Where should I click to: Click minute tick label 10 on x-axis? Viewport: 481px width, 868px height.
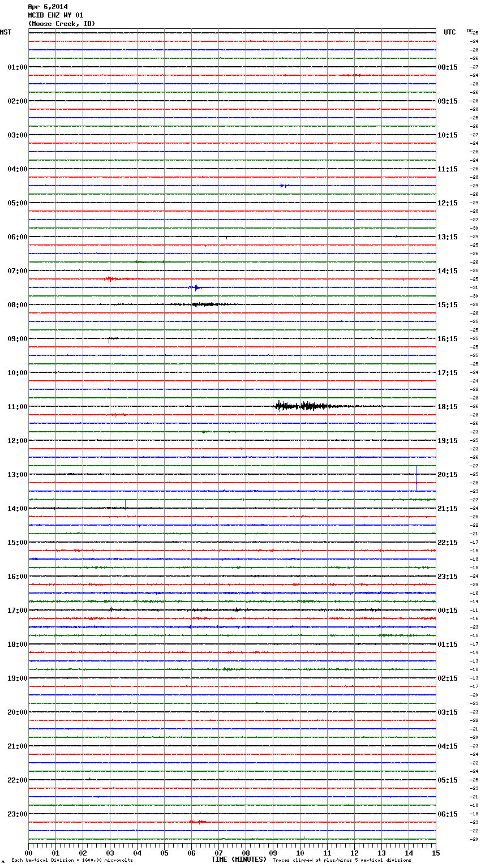tap(300, 853)
